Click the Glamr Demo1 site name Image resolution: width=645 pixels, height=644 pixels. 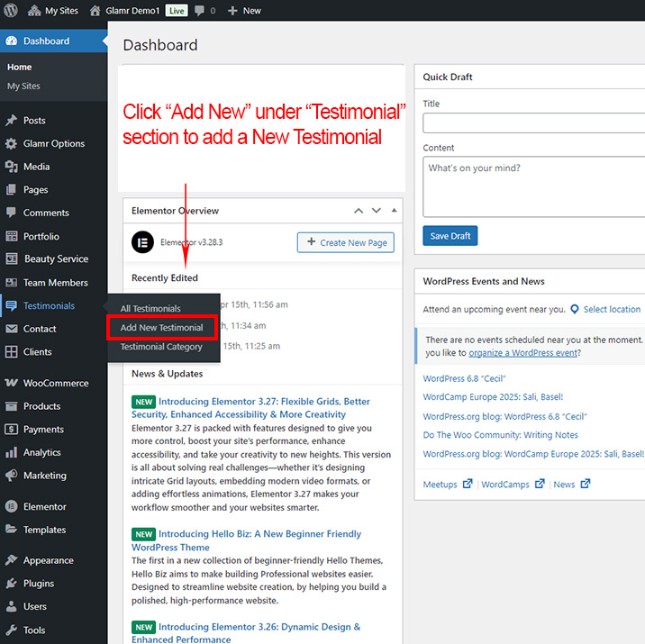coord(132,11)
